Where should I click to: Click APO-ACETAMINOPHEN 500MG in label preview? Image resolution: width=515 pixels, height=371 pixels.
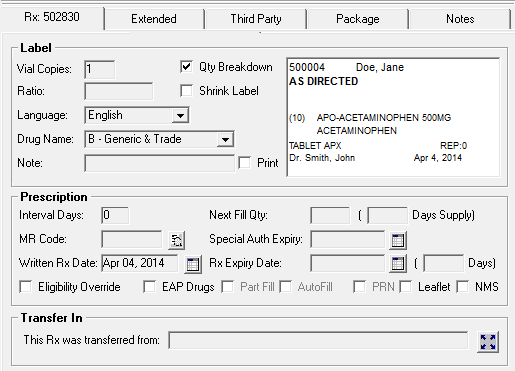pos(384,118)
